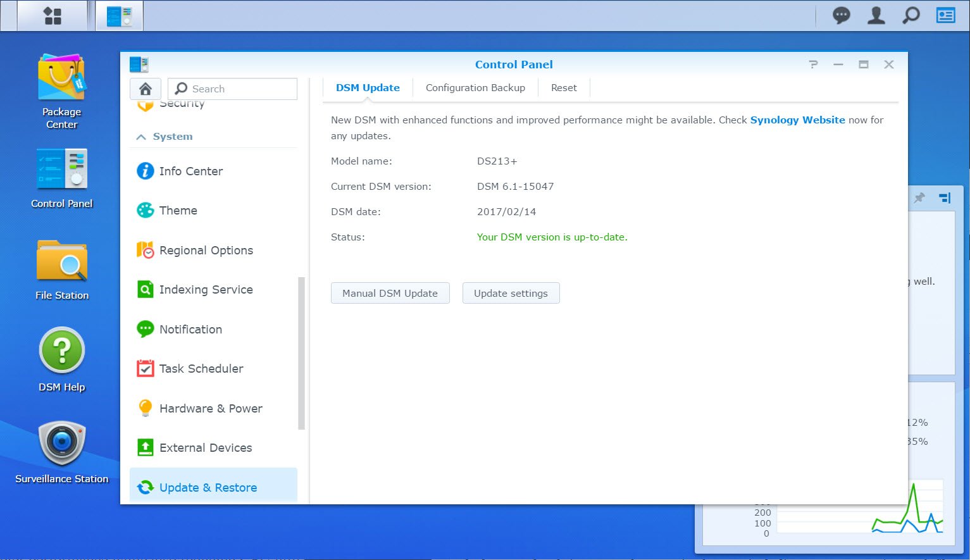
Task: Open Regional Options in sidebar
Action: (213, 250)
